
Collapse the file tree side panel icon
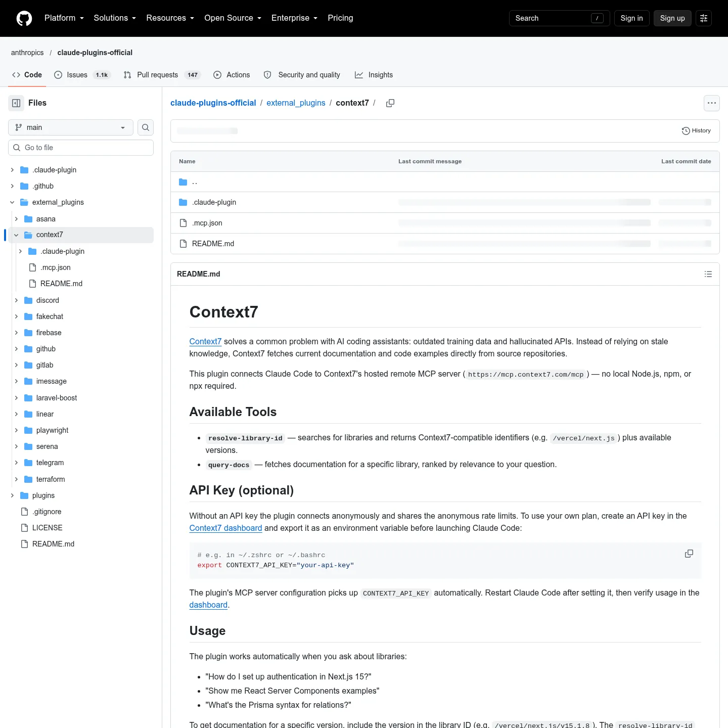pos(16,103)
